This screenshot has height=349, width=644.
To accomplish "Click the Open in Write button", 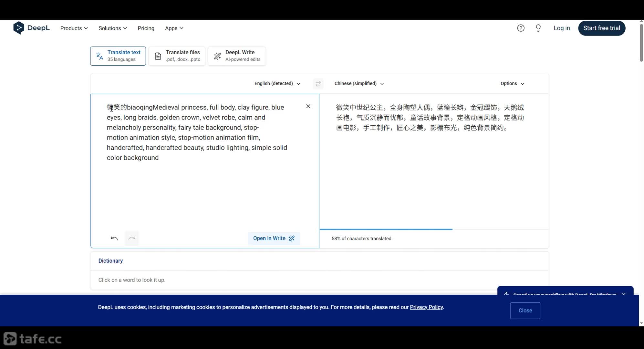I will [274, 238].
